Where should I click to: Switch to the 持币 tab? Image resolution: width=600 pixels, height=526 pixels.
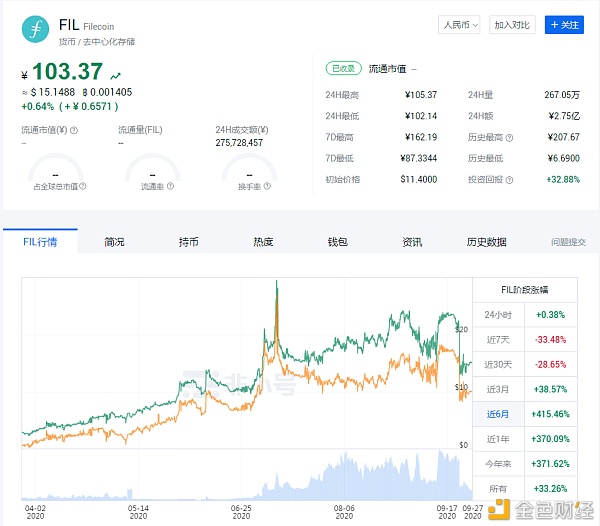188,242
